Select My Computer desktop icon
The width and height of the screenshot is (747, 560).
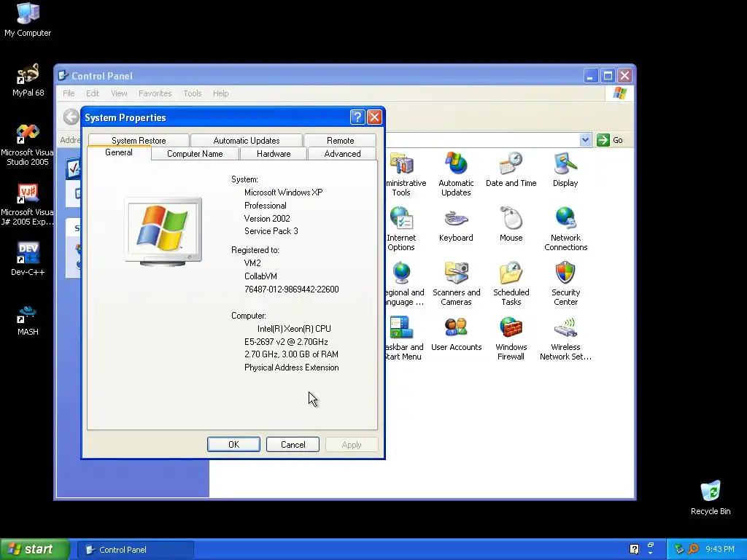(x=28, y=19)
